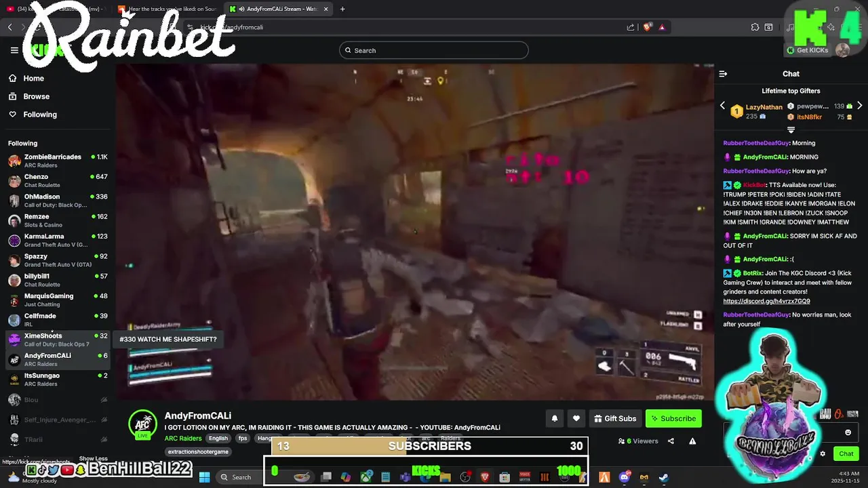Screen dimensions: 868x488
Task: Open user profile avatar menu
Action: pyautogui.click(x=843, y=50)
